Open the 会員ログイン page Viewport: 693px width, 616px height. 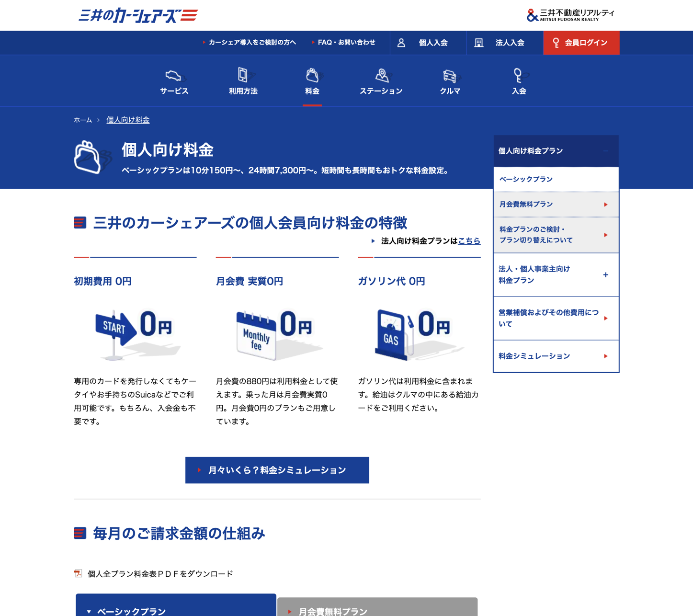tap(581, 43)
